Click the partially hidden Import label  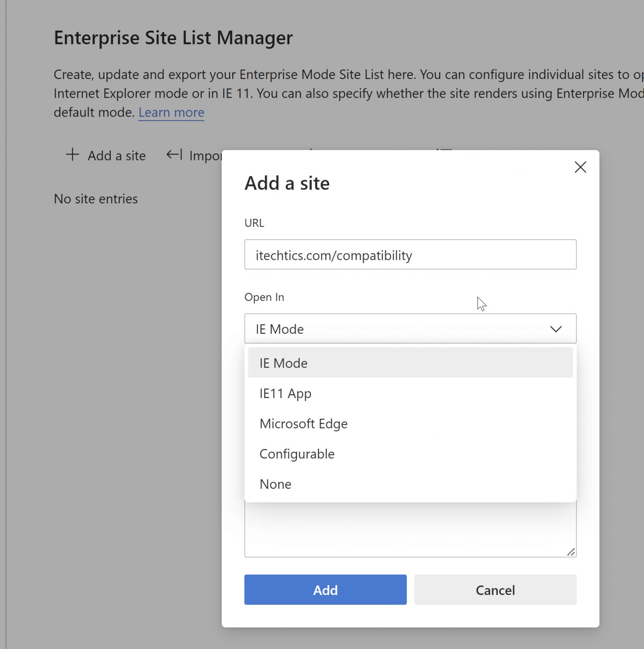pos(205,156)
